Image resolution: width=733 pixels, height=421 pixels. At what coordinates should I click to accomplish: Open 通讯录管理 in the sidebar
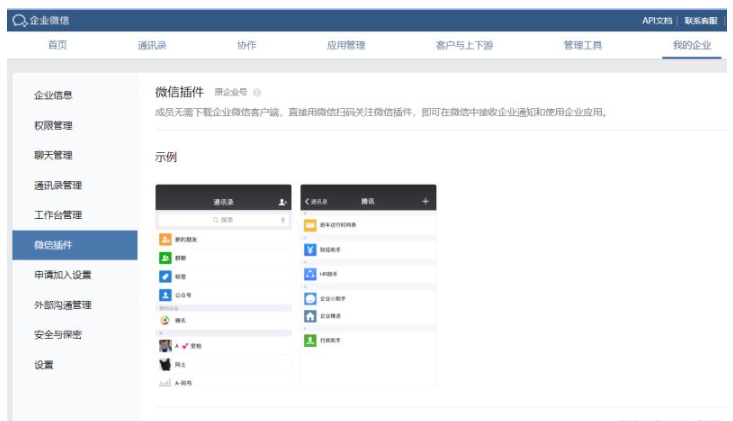(x=57, y=185)
